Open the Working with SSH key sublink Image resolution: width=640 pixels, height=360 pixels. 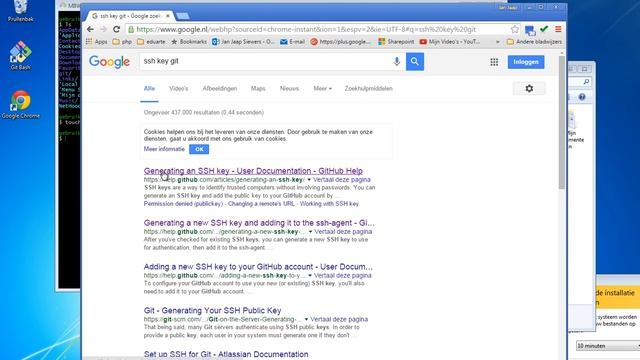(329, 204)
